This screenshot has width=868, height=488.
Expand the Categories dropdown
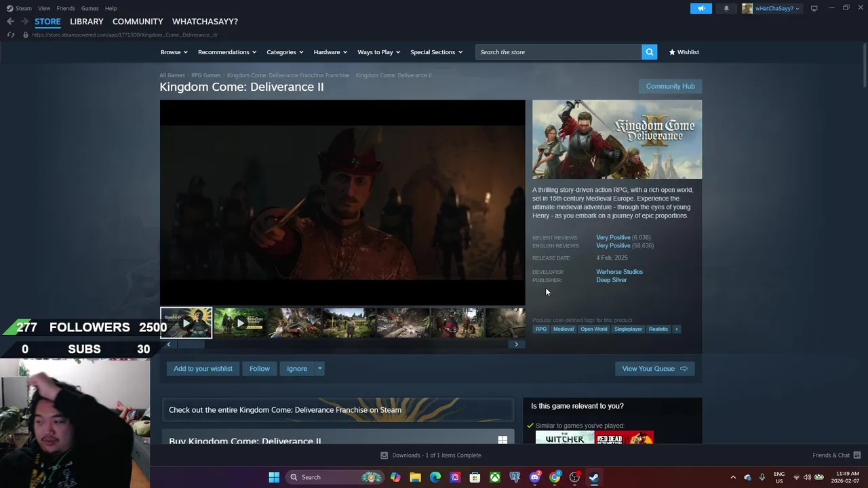(285, 52)
